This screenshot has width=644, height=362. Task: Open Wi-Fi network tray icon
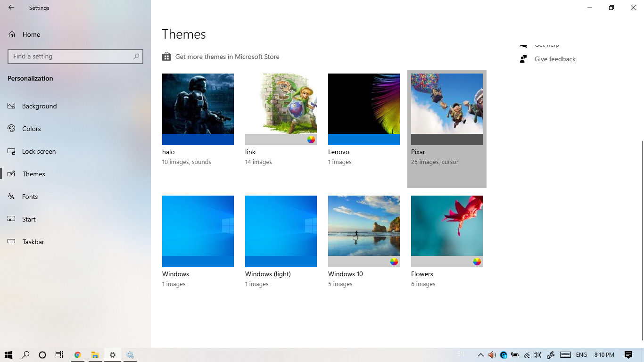(x=527, y=355)
